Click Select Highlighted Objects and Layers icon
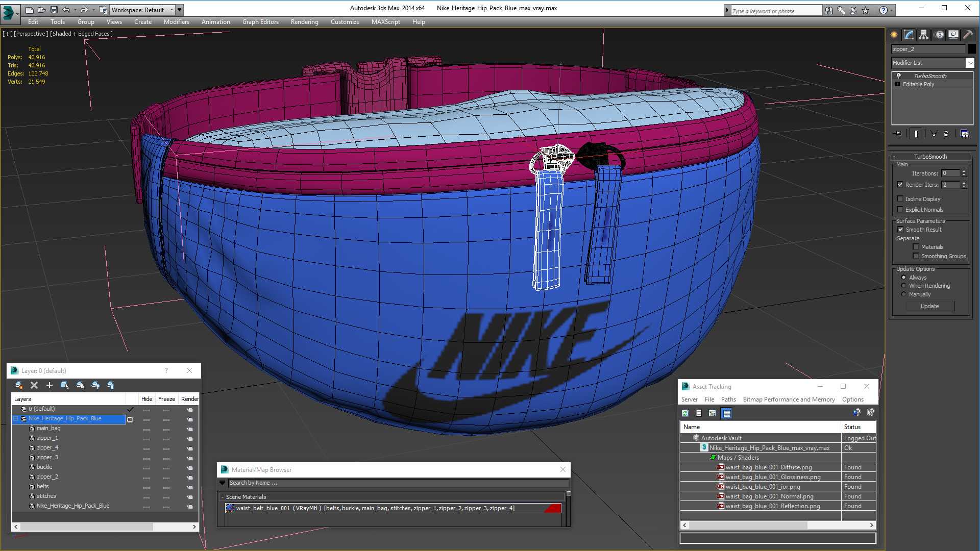This screenshot has height=551, width=980. [x=65, y=385]
